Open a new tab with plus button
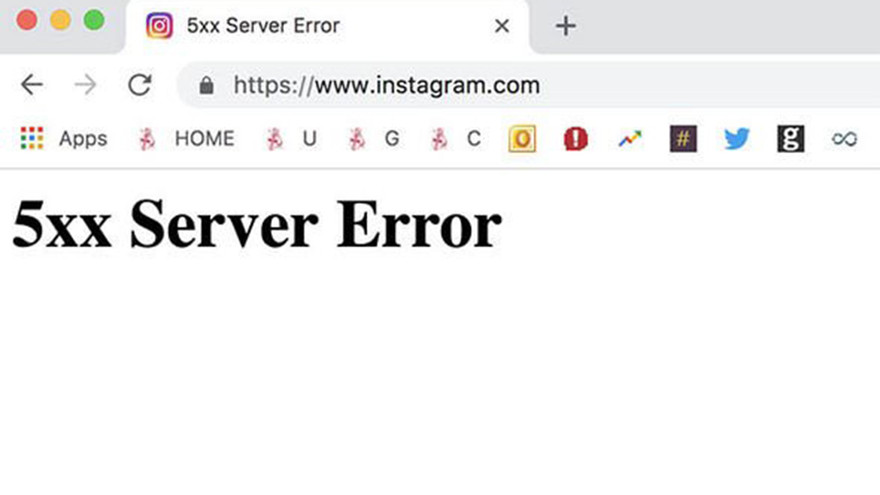 pos(566,26)
